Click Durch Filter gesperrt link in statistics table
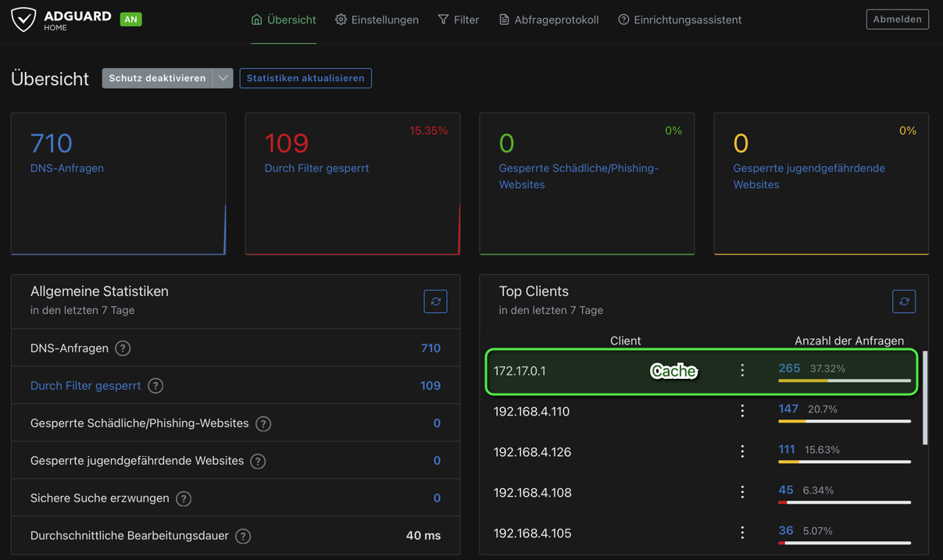 pos(85,386)
